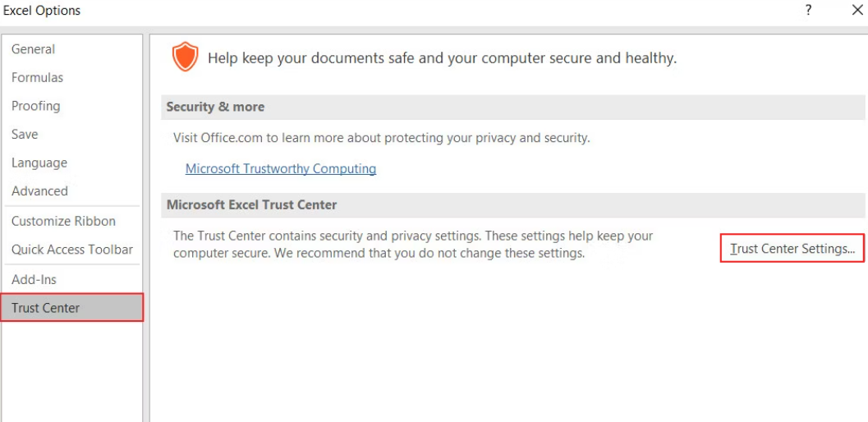The width and height of the screenshot is (868, 422).
Task: Click the Trust Center Settings button
Action: click(x=792, y=249)
